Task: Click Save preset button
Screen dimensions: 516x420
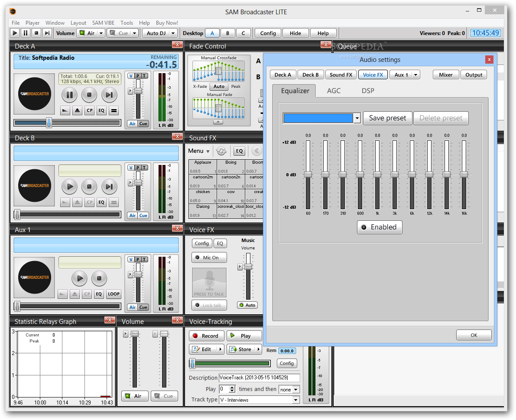Action: (388, 118)
